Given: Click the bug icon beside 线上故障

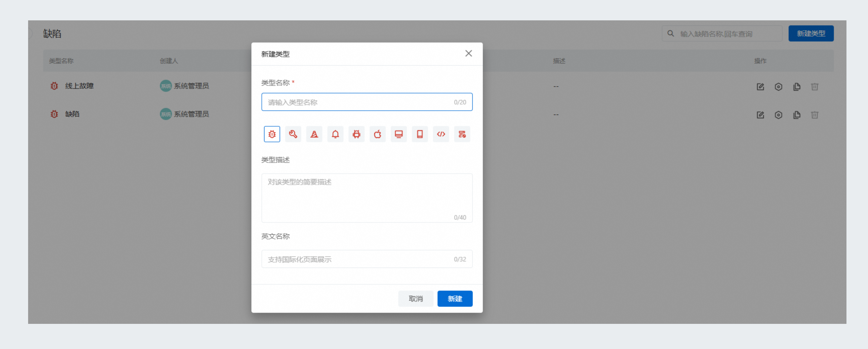Looking at the screenshot, I should [54, 86].
